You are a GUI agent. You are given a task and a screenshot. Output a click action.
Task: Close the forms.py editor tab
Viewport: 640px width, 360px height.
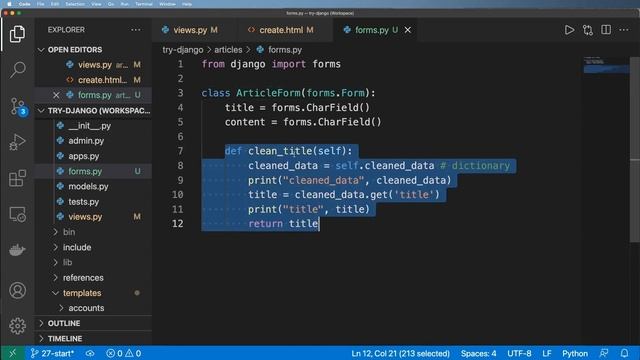click(x=408, y=30)
